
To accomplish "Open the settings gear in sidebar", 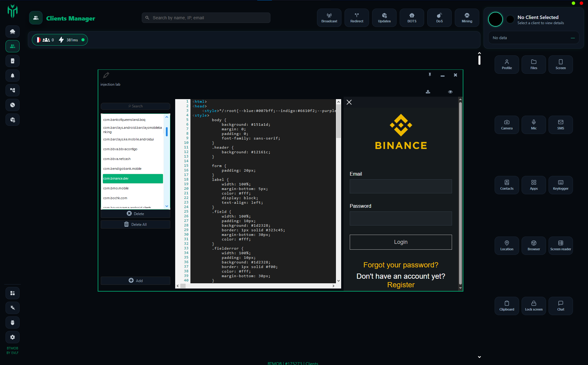I will (x=13, y=337).
